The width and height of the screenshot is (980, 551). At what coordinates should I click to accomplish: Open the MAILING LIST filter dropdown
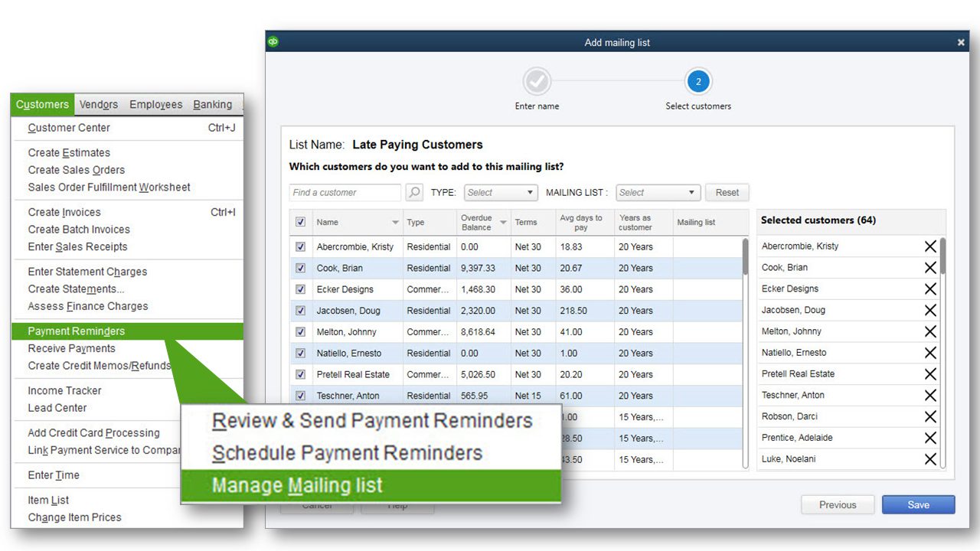(658, 193)
